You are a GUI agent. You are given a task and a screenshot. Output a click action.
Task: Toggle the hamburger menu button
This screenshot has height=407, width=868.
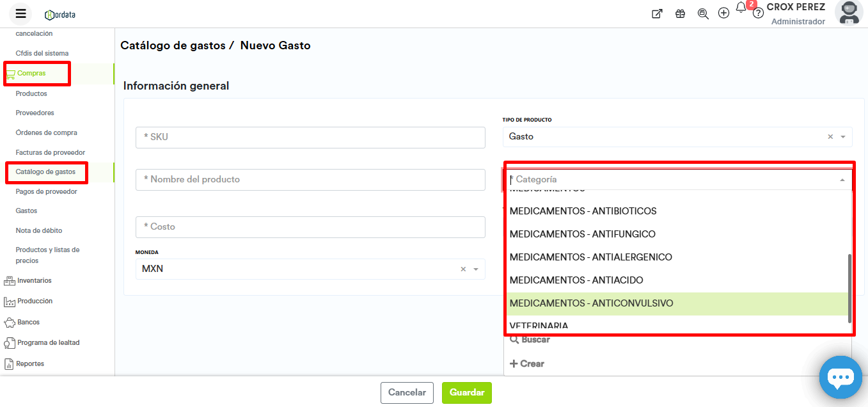(20, 13)
